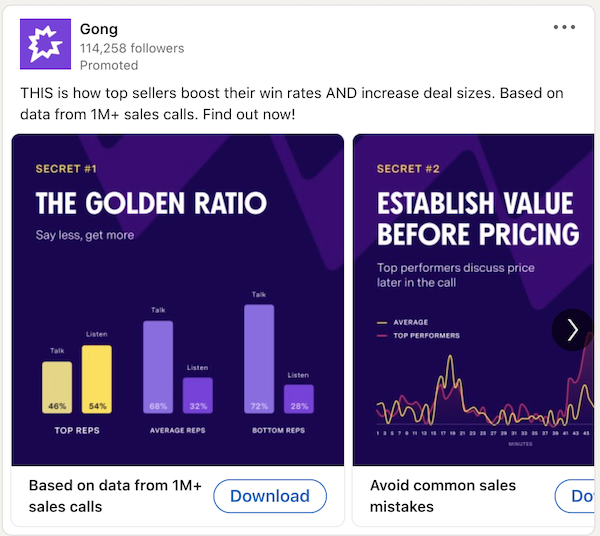Click the SECRET #1 heading label
Viewport: 600px width, 536px height.
pos(66,169)
